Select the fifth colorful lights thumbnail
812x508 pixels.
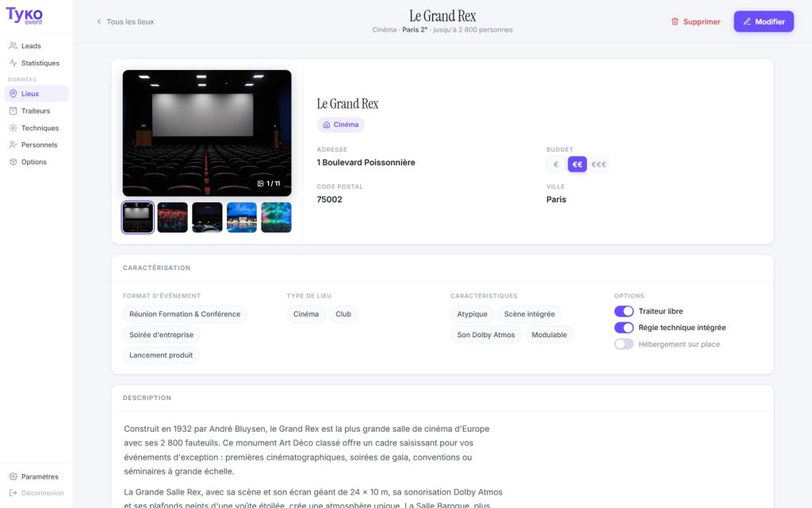276,217
